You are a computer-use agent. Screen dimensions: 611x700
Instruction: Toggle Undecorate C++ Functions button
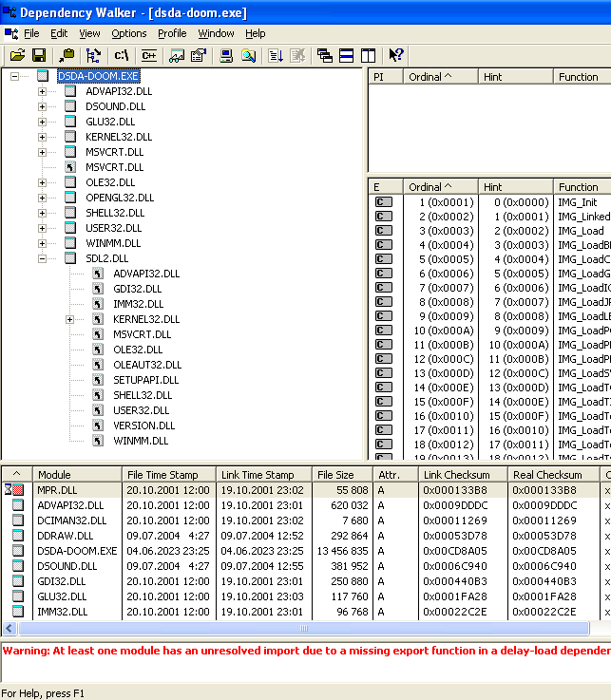[149, 56]
